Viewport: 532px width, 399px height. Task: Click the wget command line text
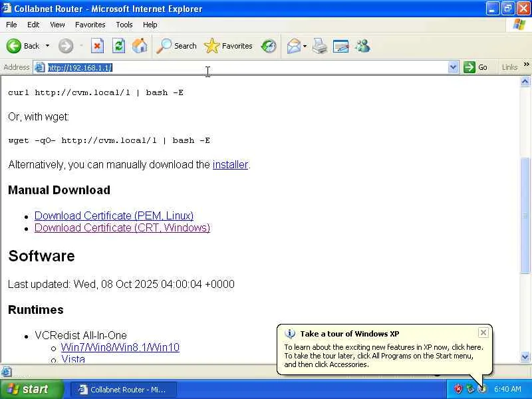click(x=109, y=140)
